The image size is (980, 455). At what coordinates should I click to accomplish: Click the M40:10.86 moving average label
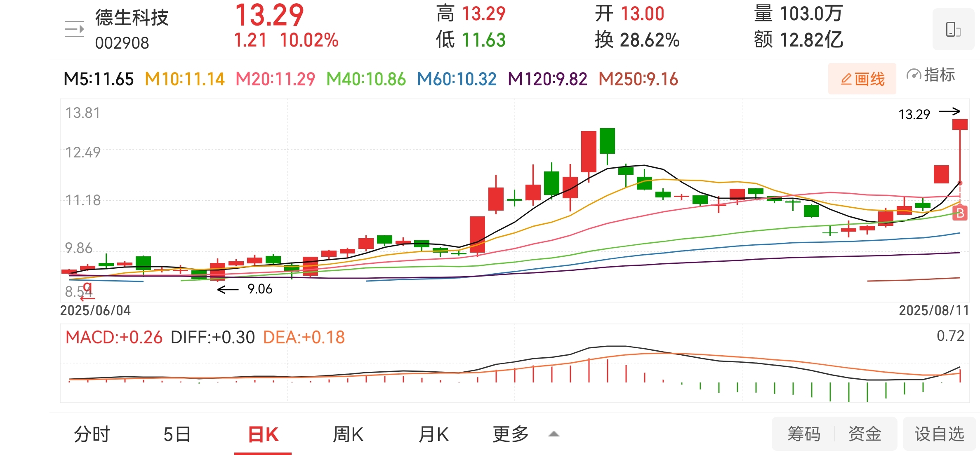[366, 79]
